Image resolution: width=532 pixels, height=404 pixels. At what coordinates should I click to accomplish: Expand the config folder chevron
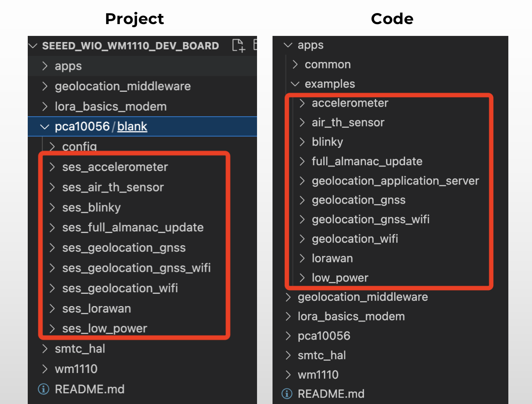click(x=52, y=147)
